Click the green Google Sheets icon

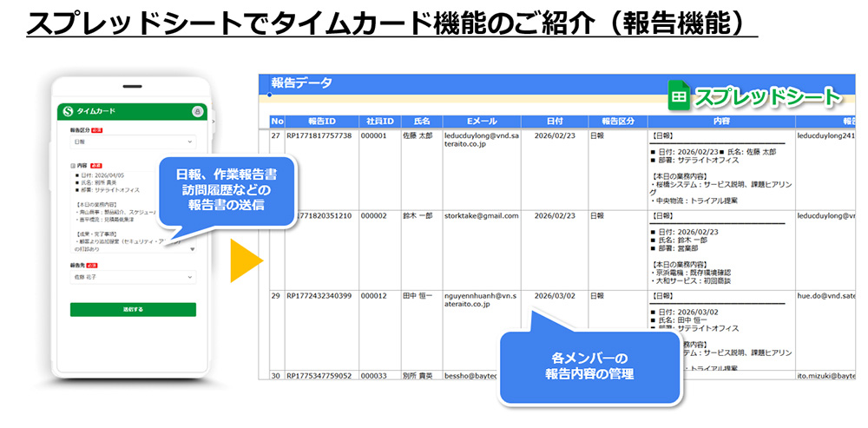pyautogui.click(x=679, y=95)
